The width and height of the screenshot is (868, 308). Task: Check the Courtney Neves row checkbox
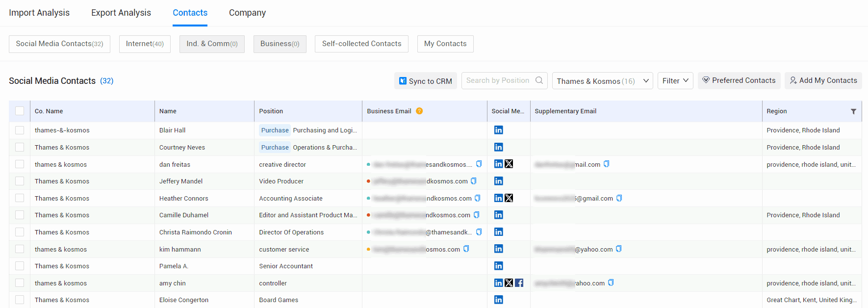pyautogui.click(x=20, y=147)
